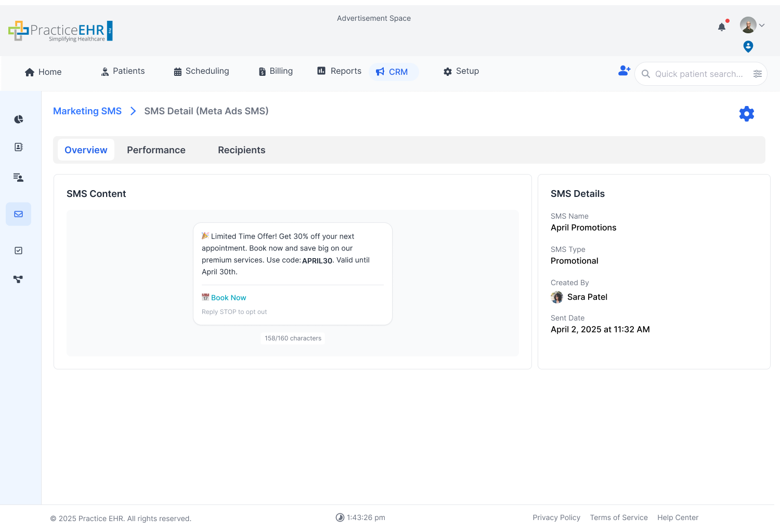This screenshot has width=780, height=532.
Task: Click the blue location pin icon
Action: pyautogui.click(x=748, y=47)
